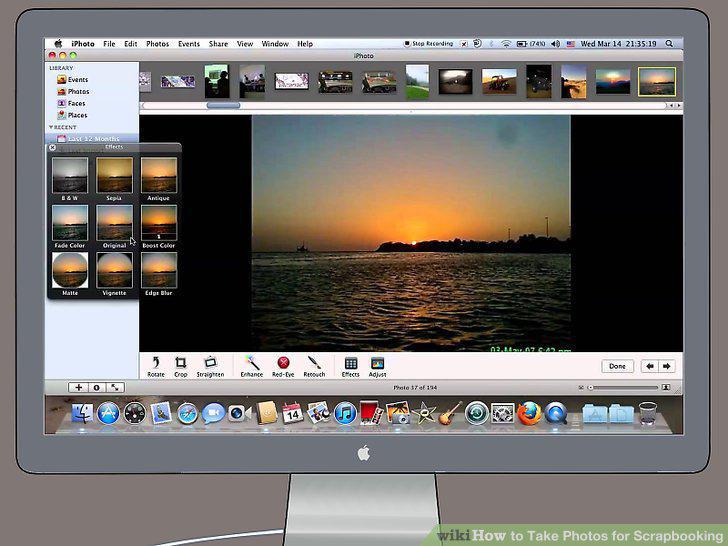Open Safari compass in Dock

[x=188, y=413]
